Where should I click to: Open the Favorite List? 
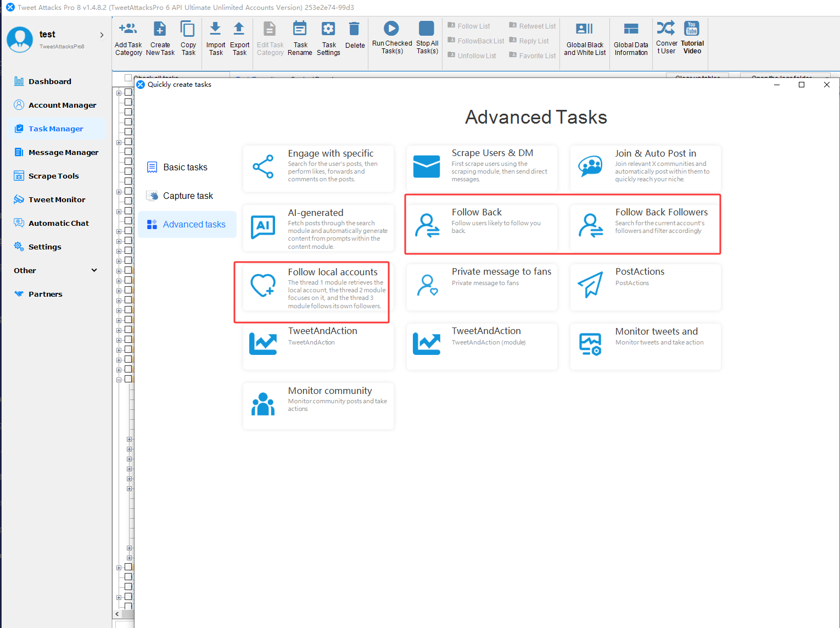coord(533,55)
